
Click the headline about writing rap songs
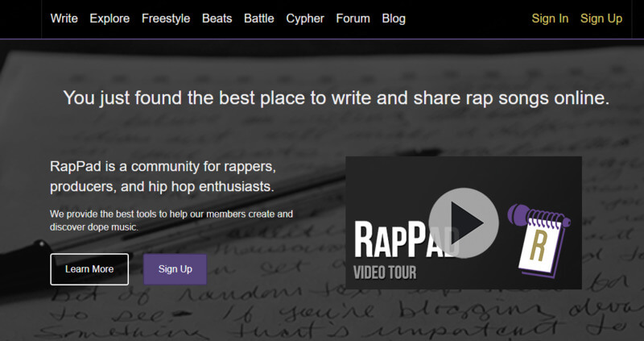(x=336, y=98)
